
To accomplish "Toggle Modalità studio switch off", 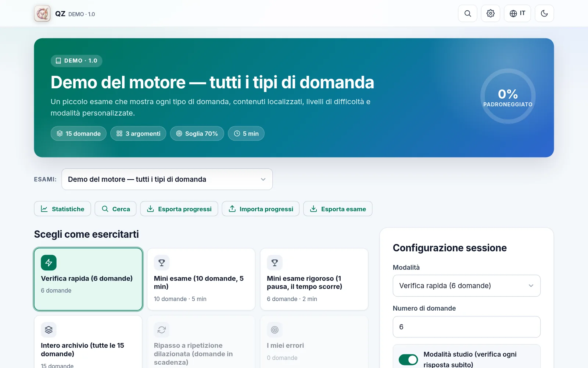I will (x=408, y=360).
